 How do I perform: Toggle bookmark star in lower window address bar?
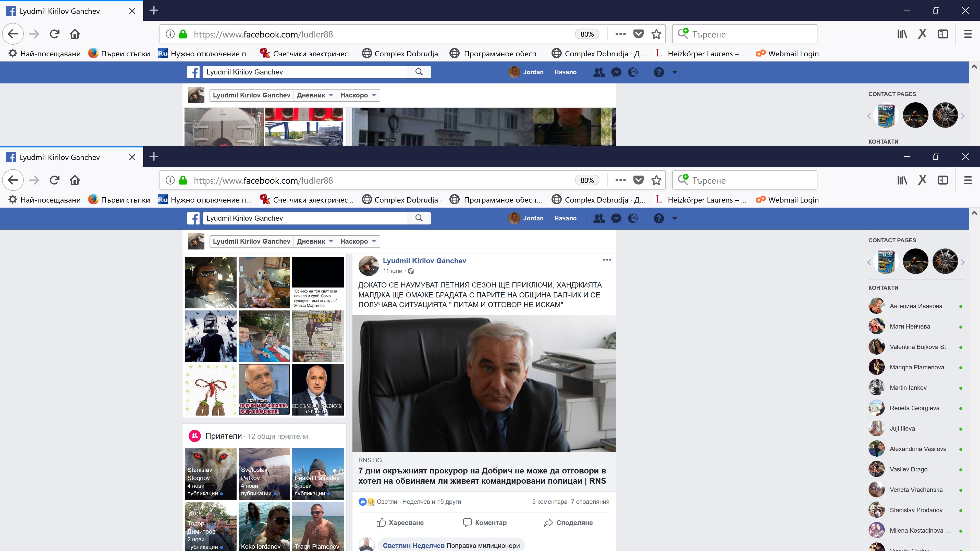pyautogui.click(x=656, y=180)
